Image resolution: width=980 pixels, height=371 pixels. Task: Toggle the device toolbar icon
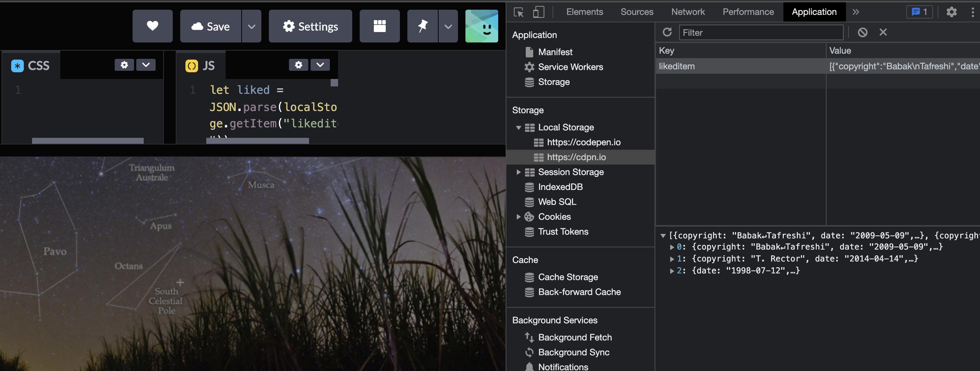pos(538,12)
